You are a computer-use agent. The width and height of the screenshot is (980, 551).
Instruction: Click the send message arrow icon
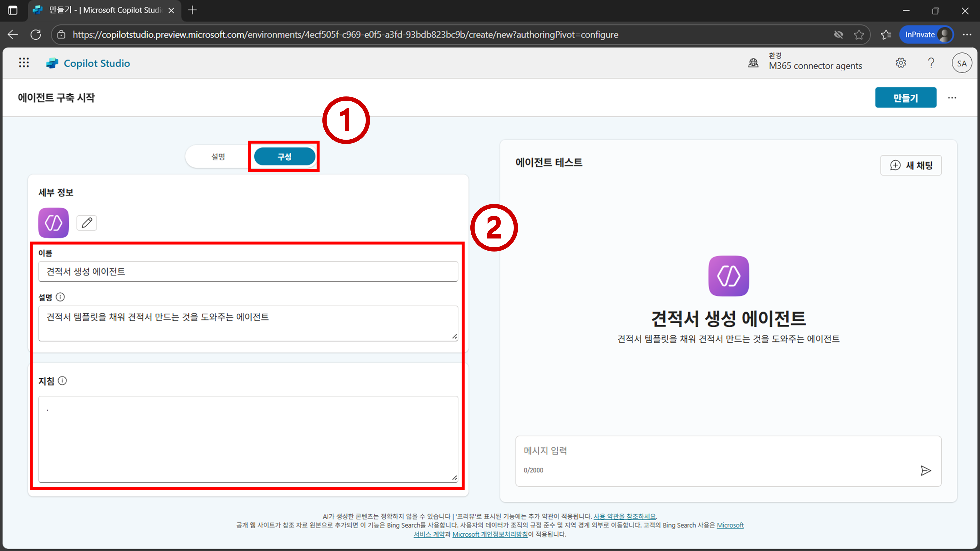(x=926, y=470)
